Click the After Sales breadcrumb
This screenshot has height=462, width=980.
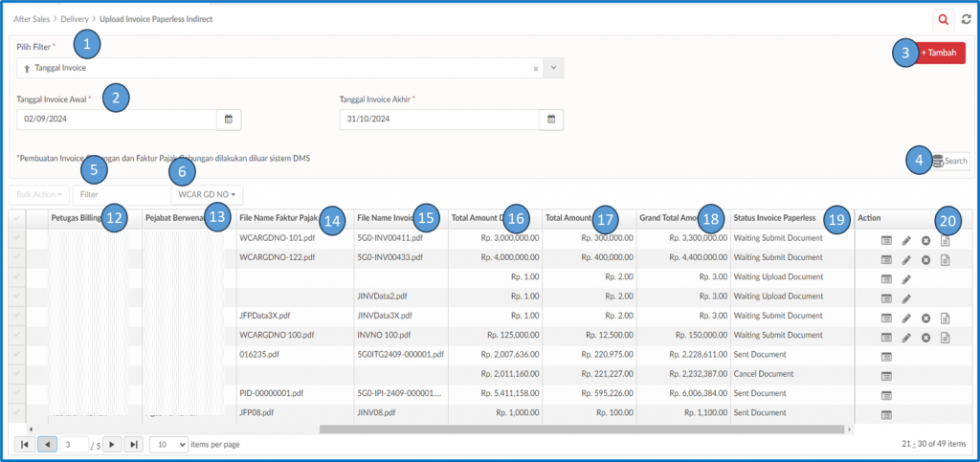32,19
